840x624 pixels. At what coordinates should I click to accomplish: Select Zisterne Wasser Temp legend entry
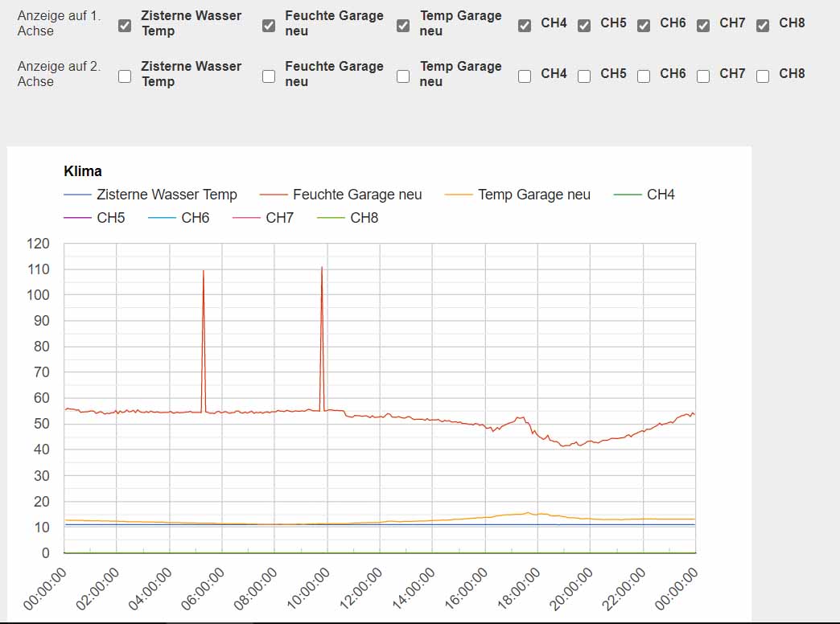tap(150, 195)
